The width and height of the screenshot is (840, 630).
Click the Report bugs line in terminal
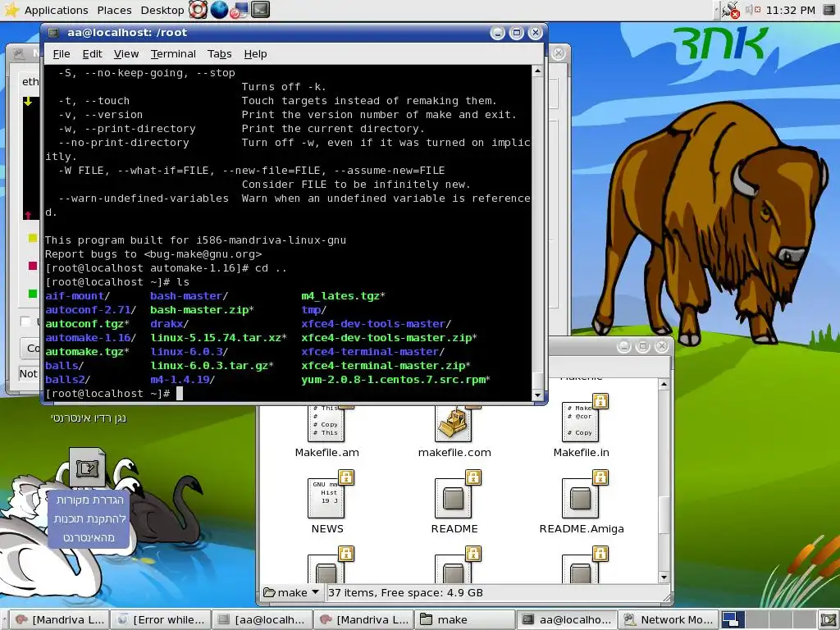(x=153, y=254)
